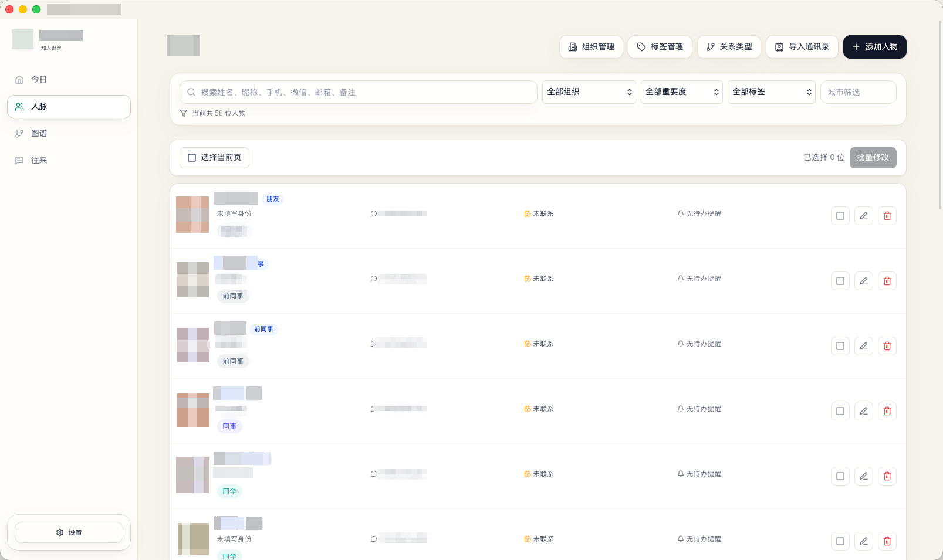Click the filter funnel icon
The width and height of the screenshot is (943, 560).
click(x=184, y=113)
